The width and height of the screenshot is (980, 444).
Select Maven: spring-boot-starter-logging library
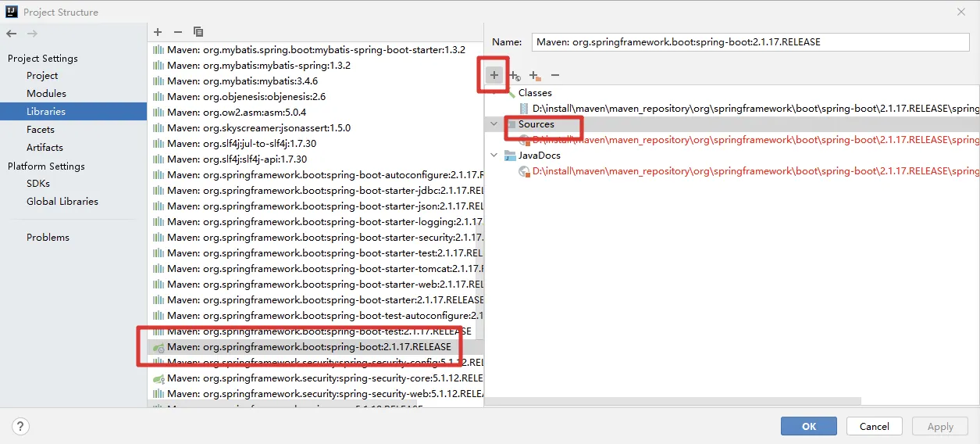click(x=315, y=222)
